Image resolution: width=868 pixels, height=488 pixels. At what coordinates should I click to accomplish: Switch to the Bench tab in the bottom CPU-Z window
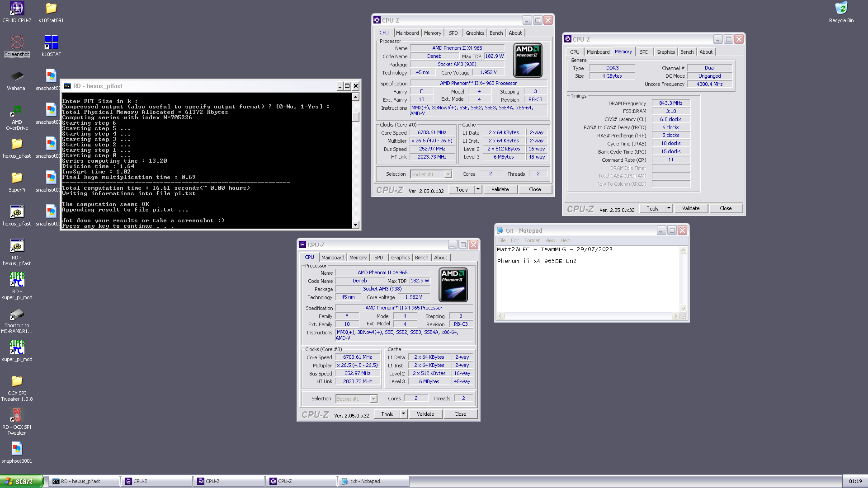421,258
